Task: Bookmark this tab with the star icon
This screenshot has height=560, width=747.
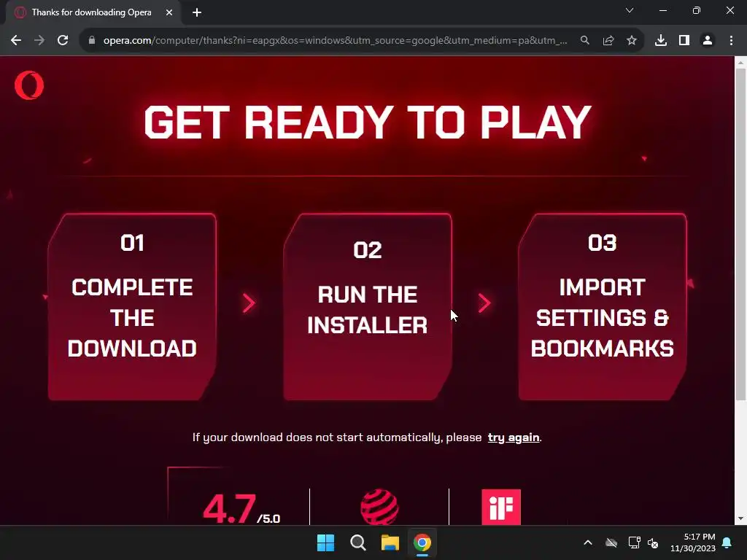Action: (632, 41)
